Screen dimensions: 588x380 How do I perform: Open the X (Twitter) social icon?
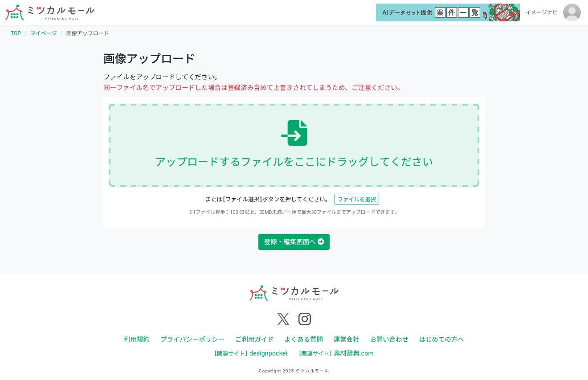tap(283, 319)
